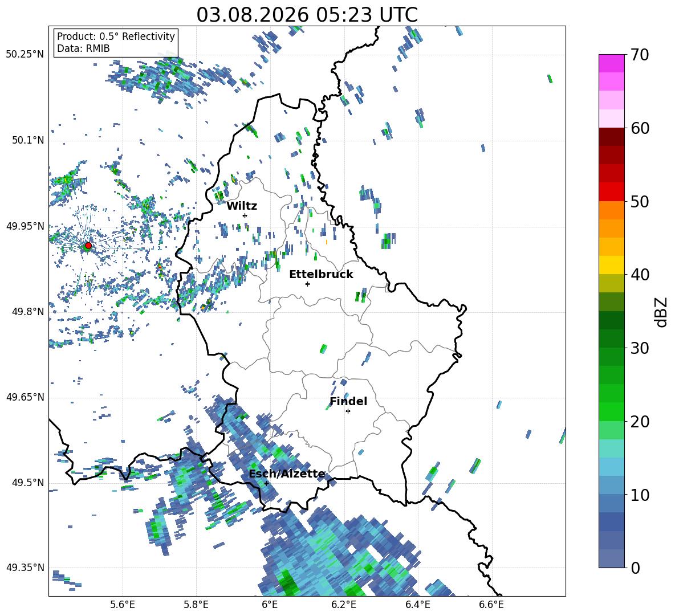Click the red 50 dBZ colorbar segment
This screenshot has height=616, width=675.
point(611,192)
